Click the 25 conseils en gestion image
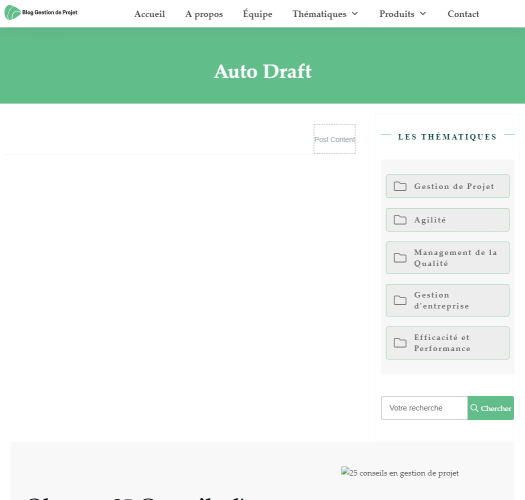This screenshot has height=500, width=525. (x=400, y=473)
